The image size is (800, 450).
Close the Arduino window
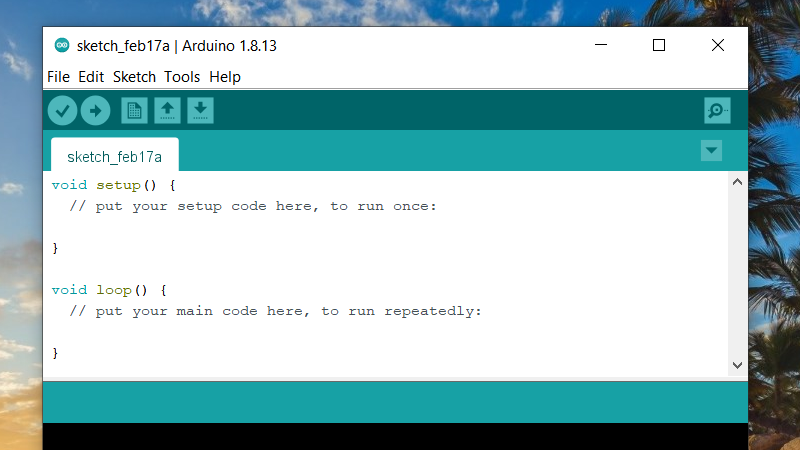tap(718, 45)
